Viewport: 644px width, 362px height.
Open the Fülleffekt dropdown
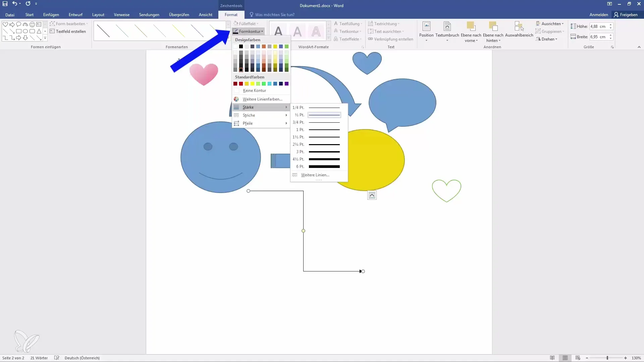tap(246, 24)
